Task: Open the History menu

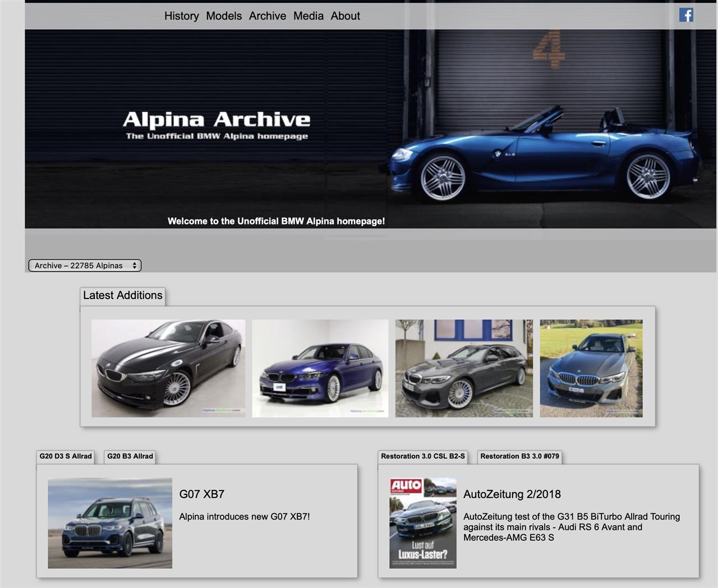Action: tap(182, 16)
